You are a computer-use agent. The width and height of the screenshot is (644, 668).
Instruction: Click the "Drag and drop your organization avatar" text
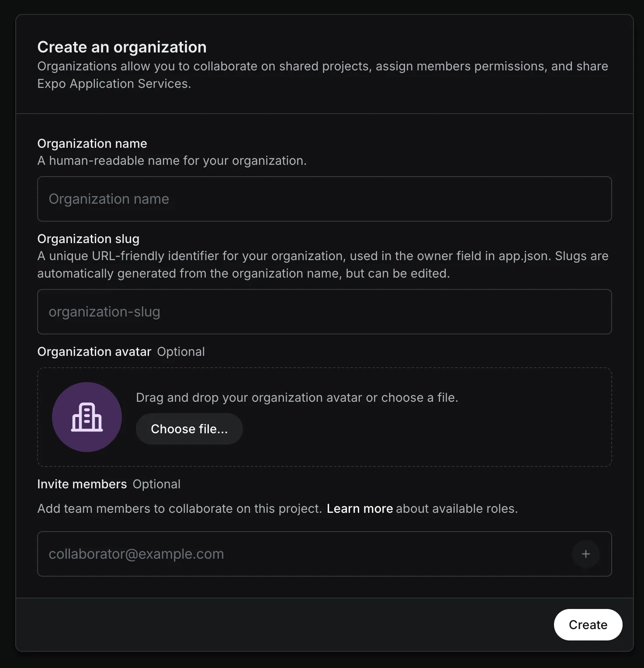click(297, 397)
